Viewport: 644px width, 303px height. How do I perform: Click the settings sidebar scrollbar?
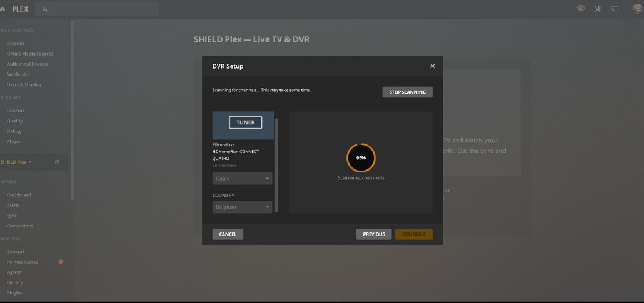click(73, 110)
